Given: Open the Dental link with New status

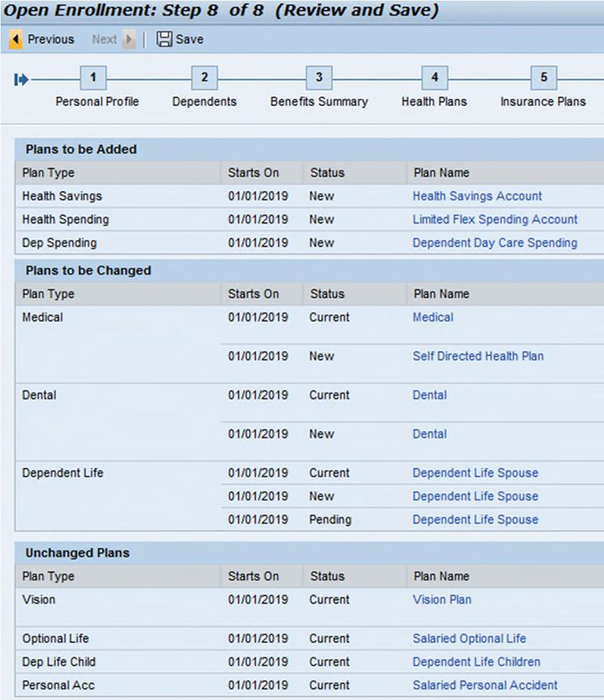Looking at the screenshot, I should click(x=430, y=434).
